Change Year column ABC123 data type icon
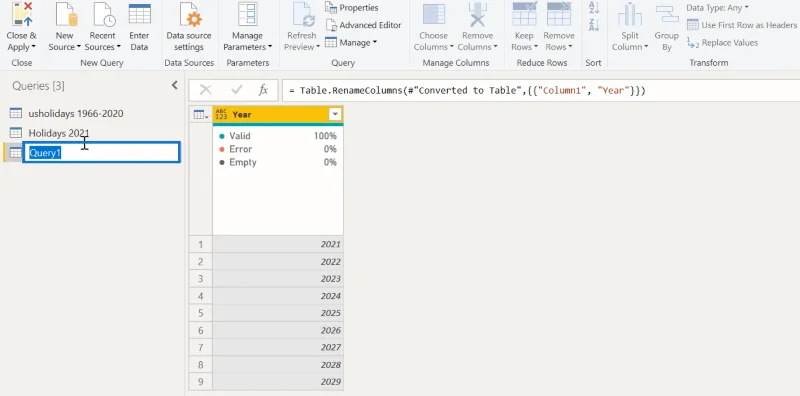 [x=221, y=115]
